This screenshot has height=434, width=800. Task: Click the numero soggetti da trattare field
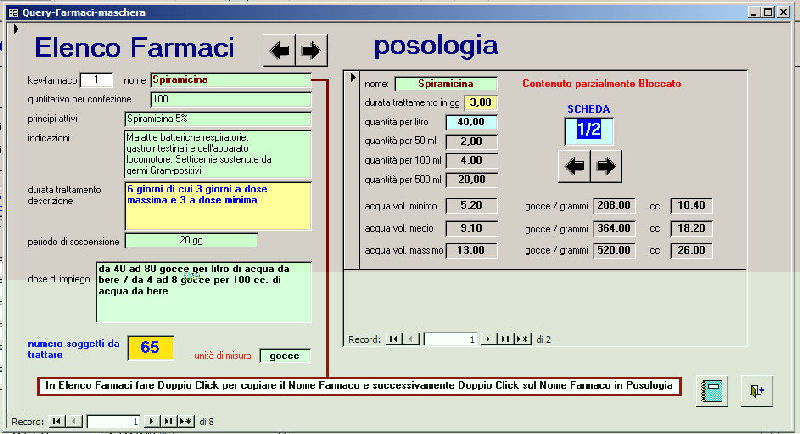[150, 347]
